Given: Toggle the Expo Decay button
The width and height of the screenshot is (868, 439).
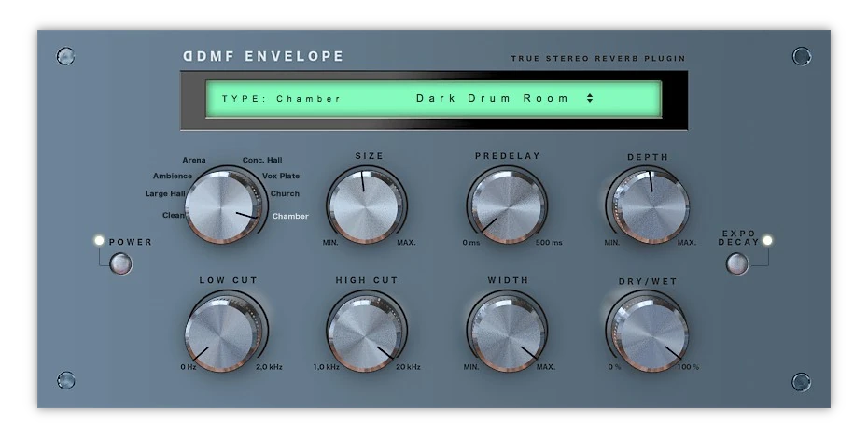Looking at the screenshot, I should click(737, 263).
